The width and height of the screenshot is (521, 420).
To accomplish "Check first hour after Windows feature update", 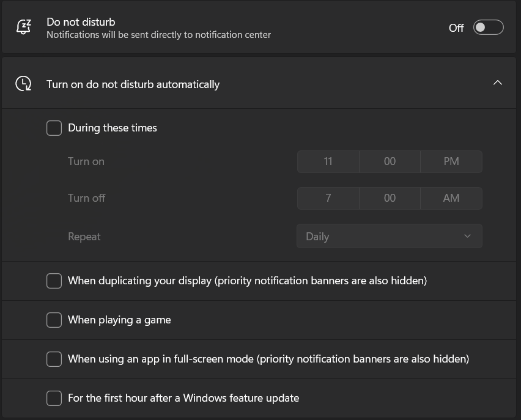I will (x=54, y=398).
